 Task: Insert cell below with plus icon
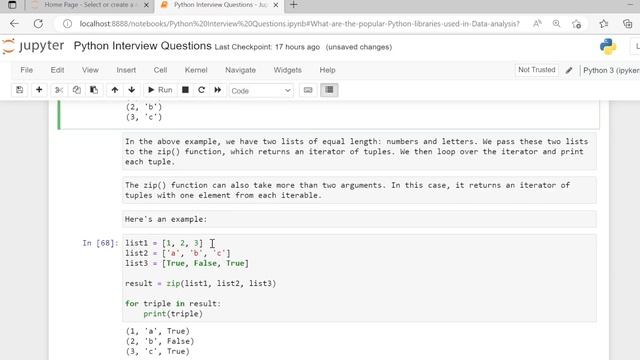tap(39, 90)
